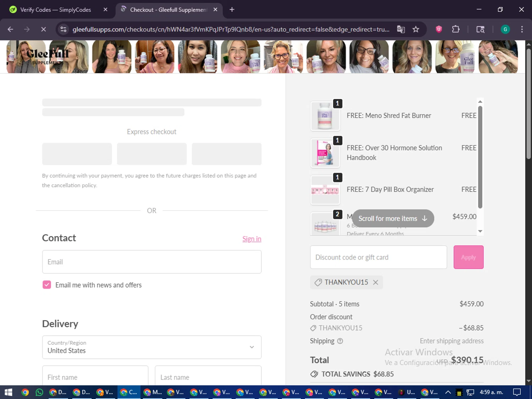Click Scroll for more items button
The height and width of the screenshot is (399, 532).
(393, 218)
